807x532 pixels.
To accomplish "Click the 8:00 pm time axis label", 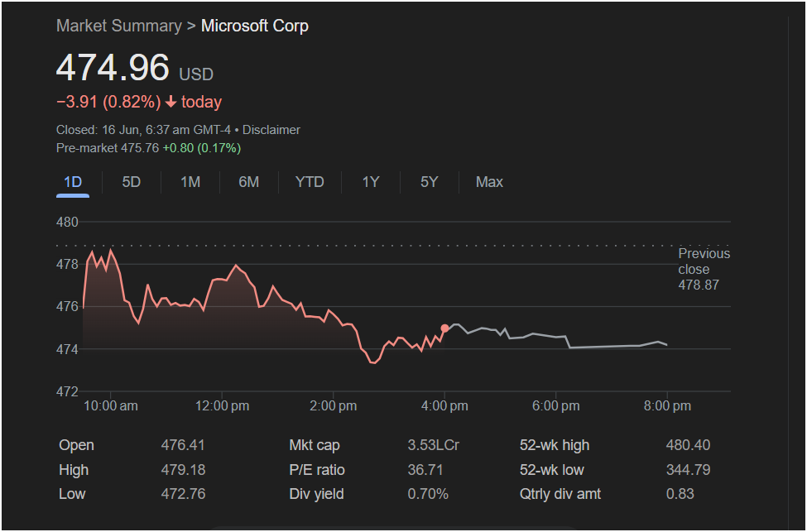I will tap(667, 406).
